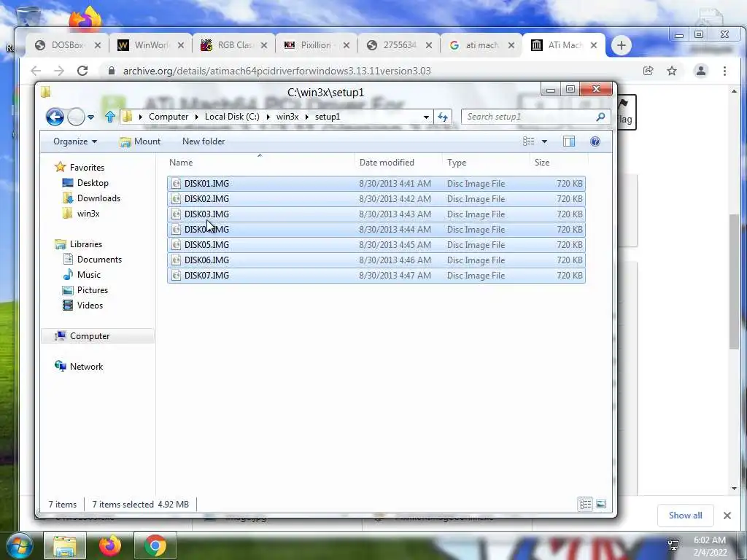The image size is (747, 560).
Task: Change your view using the view icon
Action: click(528, 141)
